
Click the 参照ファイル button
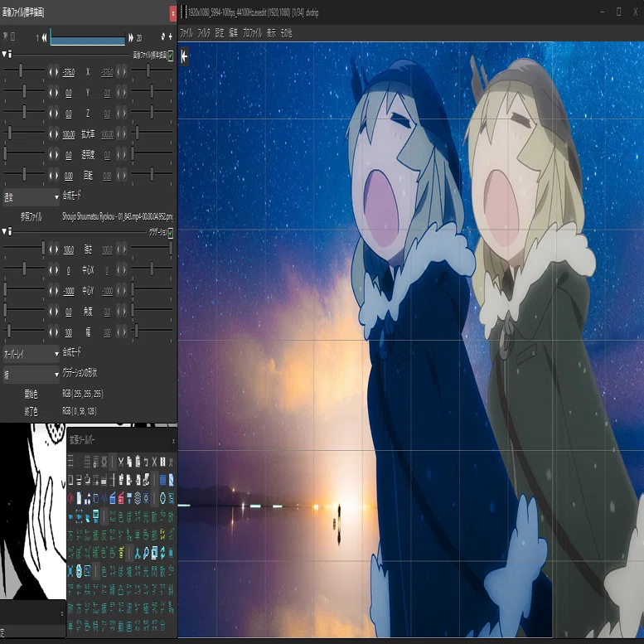31,216
